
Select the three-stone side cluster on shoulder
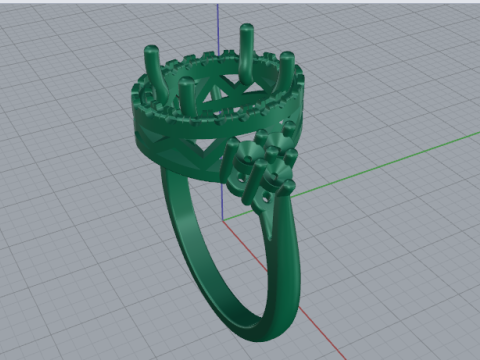tap(263, 163)
